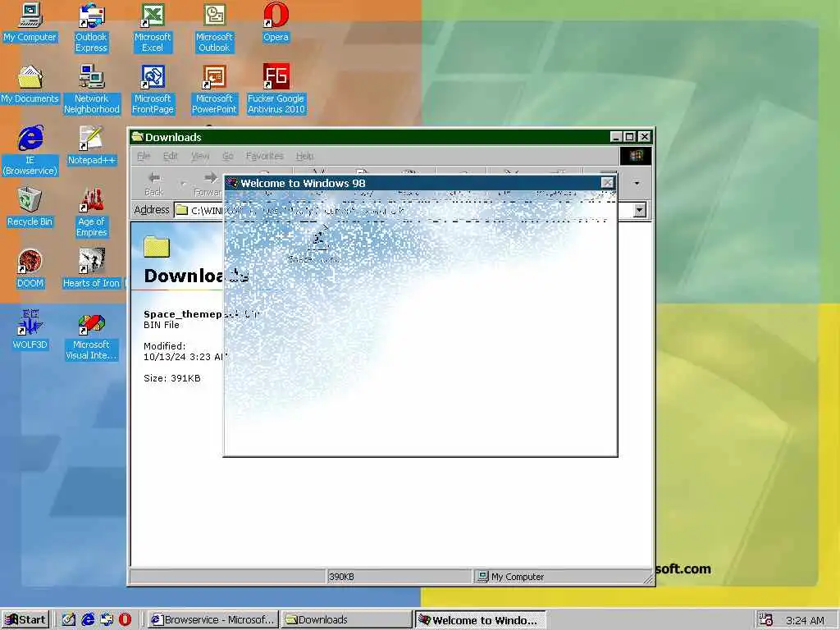The width and height of the screenshot is (840, 630).
Task: Select the Fucker Google Antivirus 2010 shortcut
Action: pos(276,89)
